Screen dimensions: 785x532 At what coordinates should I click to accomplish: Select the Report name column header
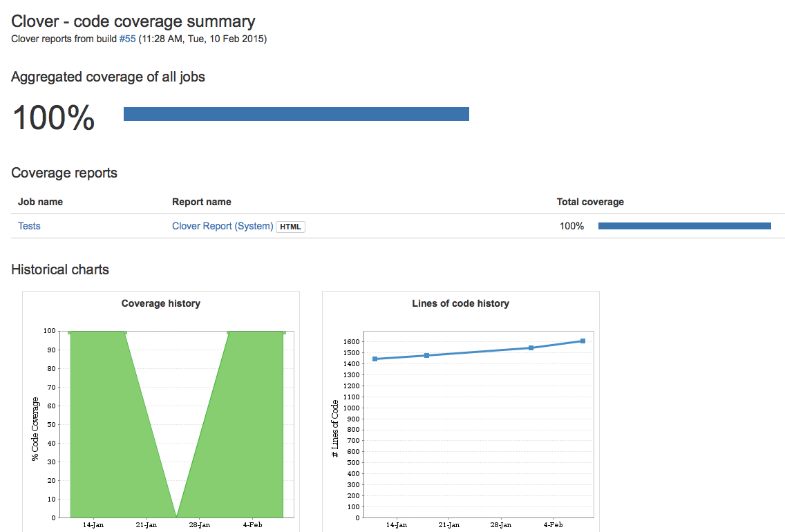[201, 202]
